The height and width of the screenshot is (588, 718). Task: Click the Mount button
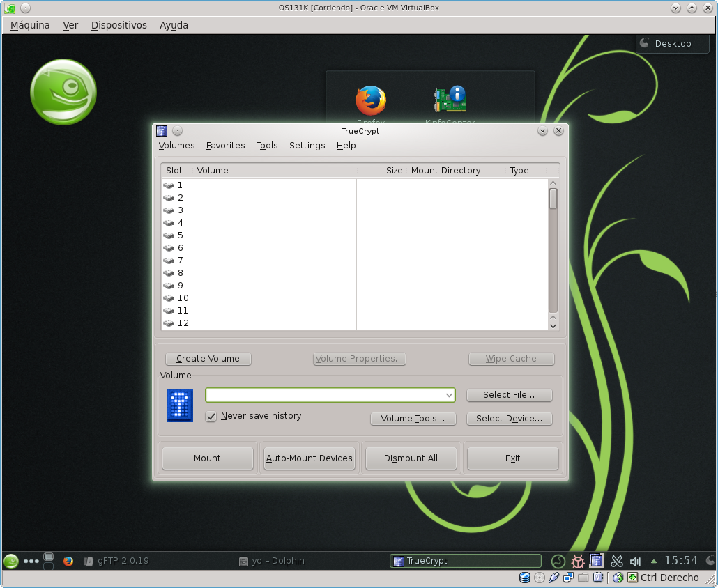[x=207, y=458]
